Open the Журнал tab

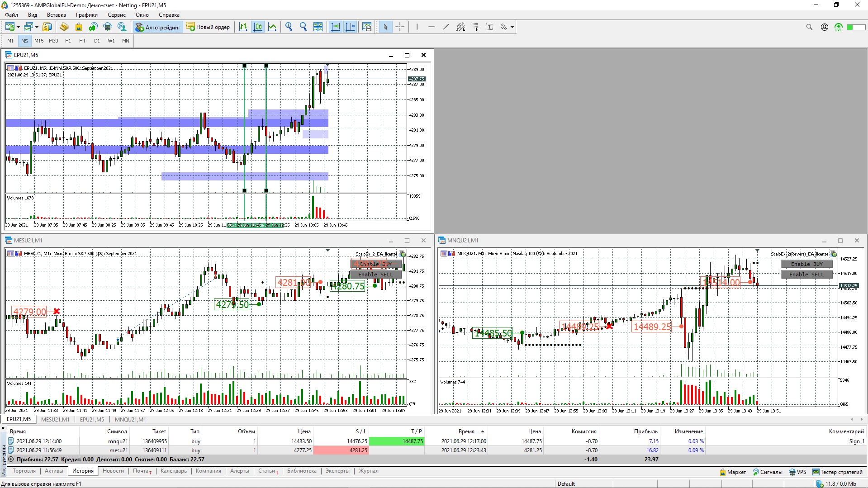[x=369, y=471]
